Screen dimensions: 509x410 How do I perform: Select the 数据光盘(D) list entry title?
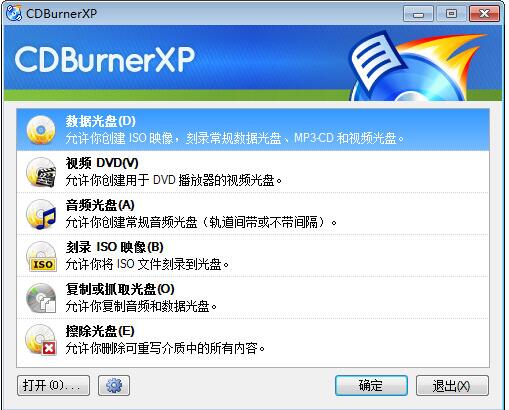100,121
